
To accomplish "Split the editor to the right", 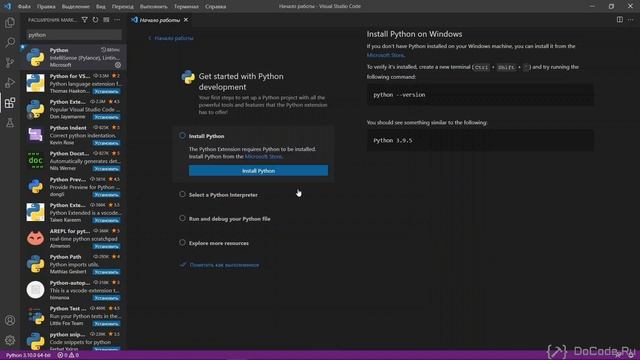I will pyautogui.click(x=620, y=20).
